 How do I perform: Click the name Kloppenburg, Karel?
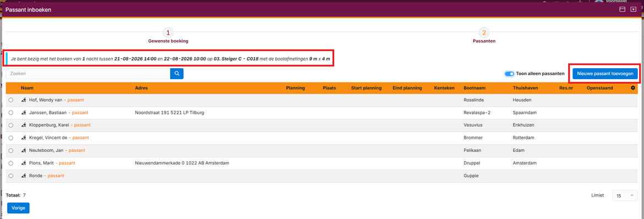pyautogui.click(x=49, y=125)
